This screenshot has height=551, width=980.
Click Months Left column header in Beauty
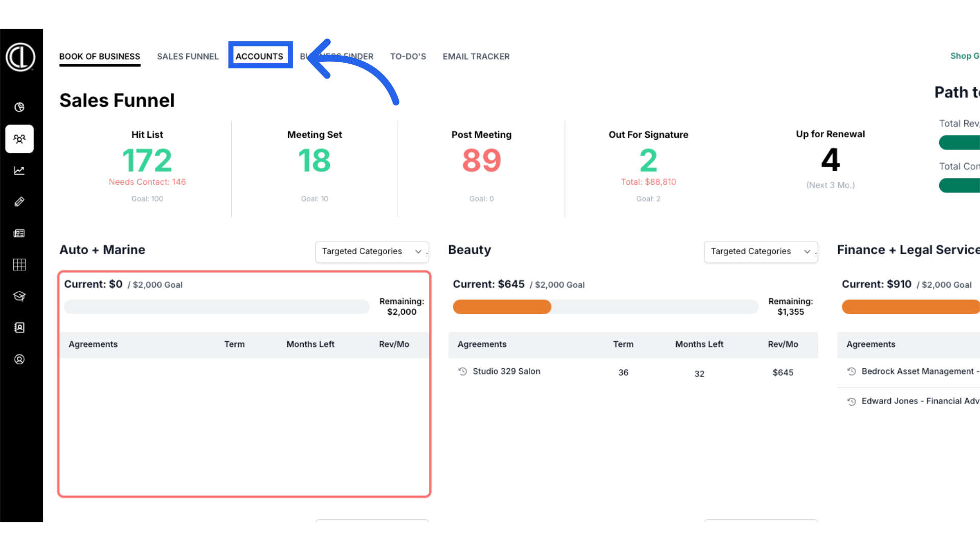[699, 344]
